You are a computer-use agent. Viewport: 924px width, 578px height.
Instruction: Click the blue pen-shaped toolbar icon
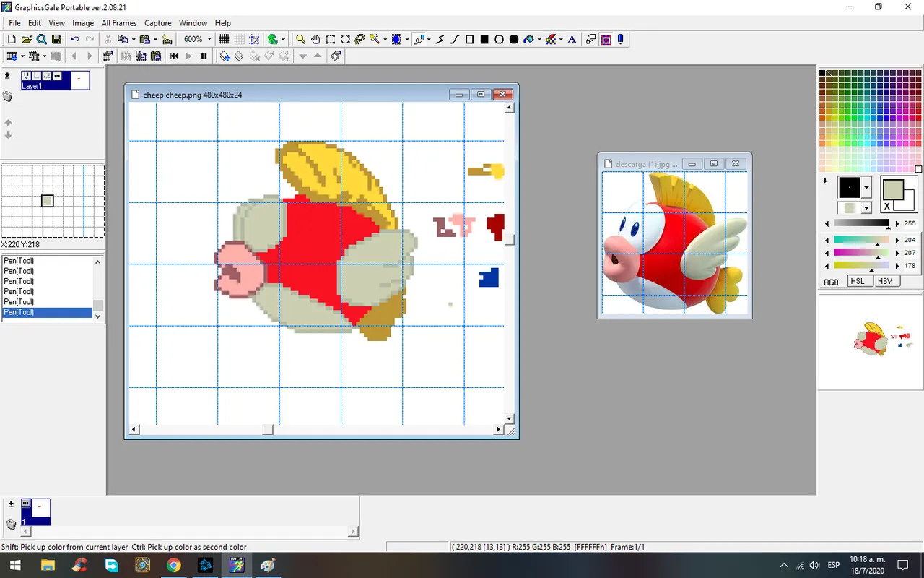(620, 39)
